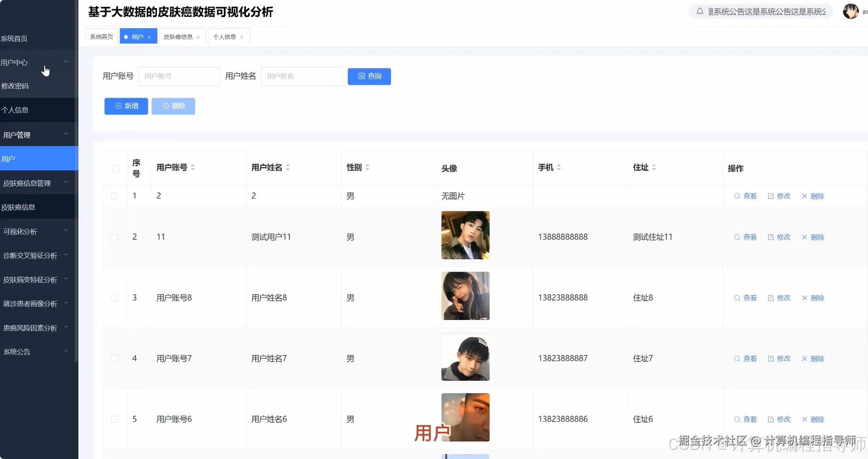Click the 用户姓名 input field

[302, 76]
